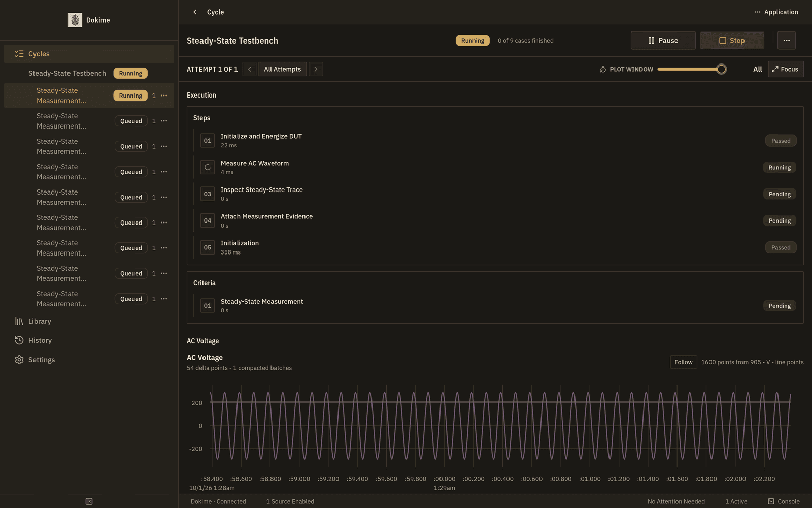Open the Application menu
812x508 pixels.
tap(776, 12)
